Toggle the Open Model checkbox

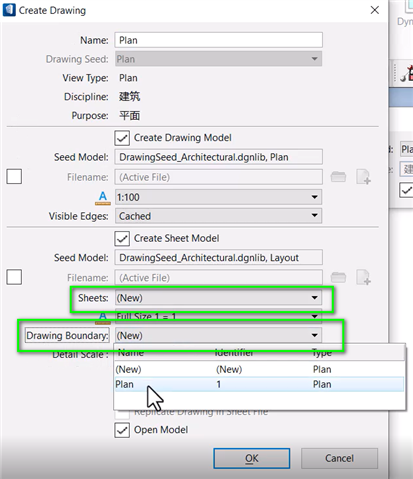pos(122,430)
